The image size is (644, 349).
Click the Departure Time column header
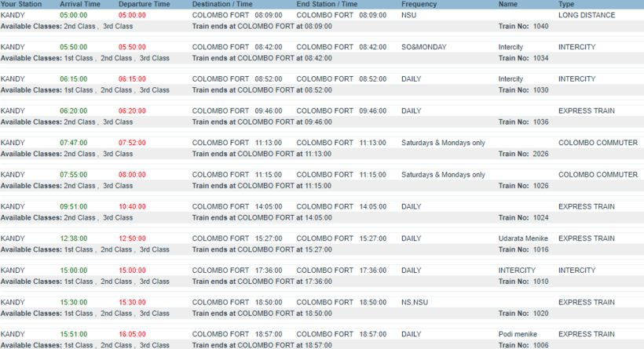[x=144, y=4]
